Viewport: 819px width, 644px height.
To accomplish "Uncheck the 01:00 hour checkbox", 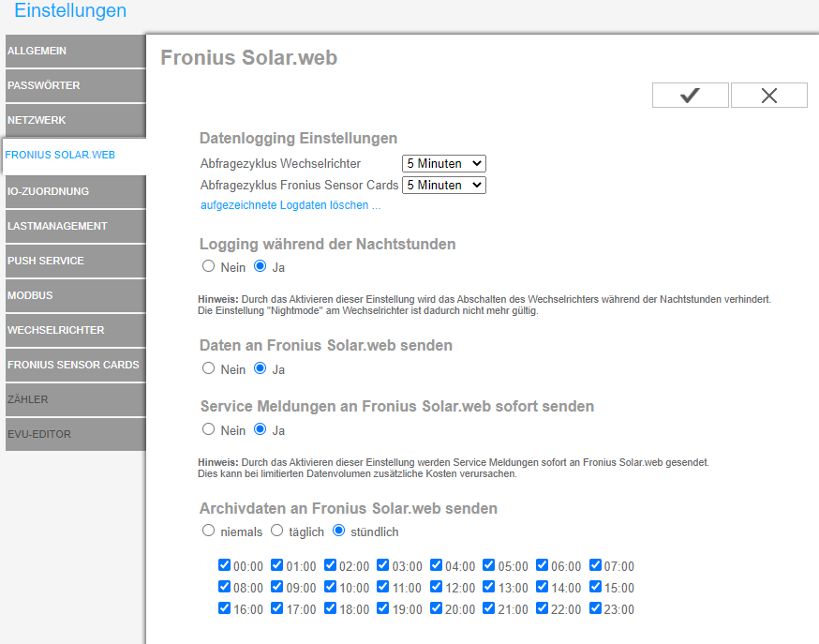I will 277,565.
